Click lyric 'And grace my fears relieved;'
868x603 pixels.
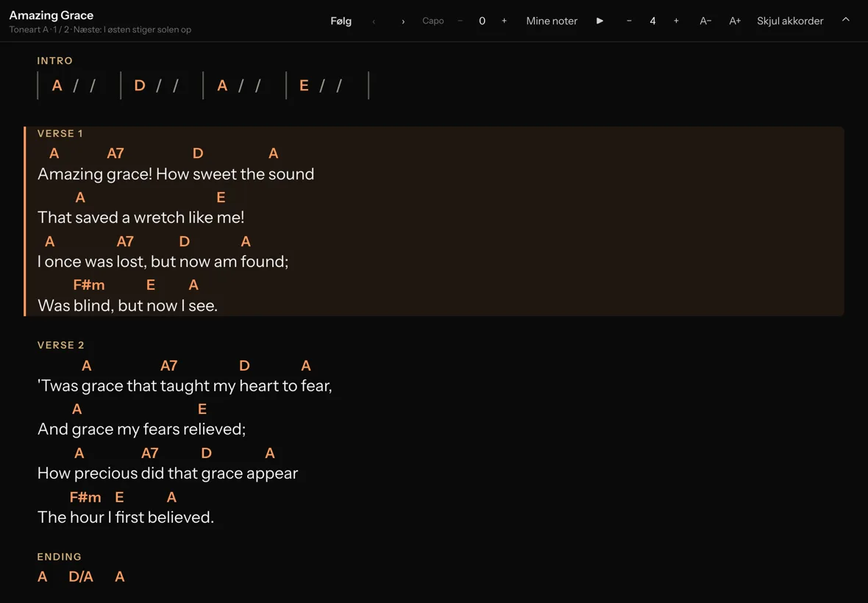[142, 429]
